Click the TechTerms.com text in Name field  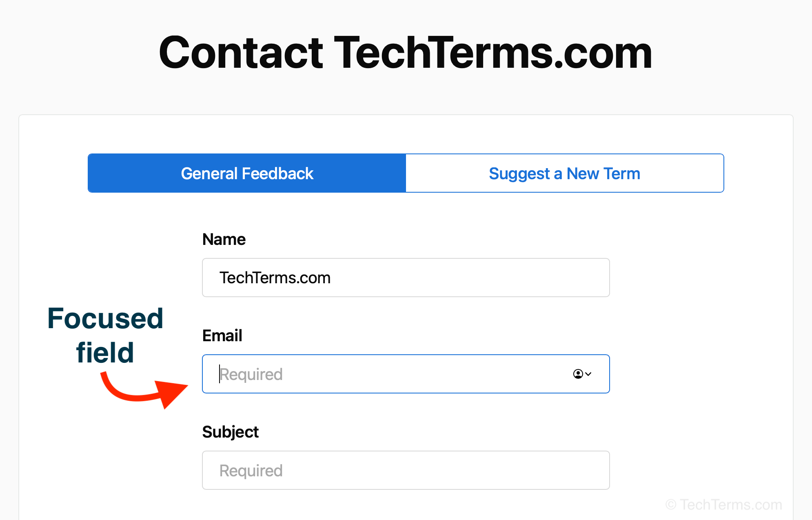275,278
